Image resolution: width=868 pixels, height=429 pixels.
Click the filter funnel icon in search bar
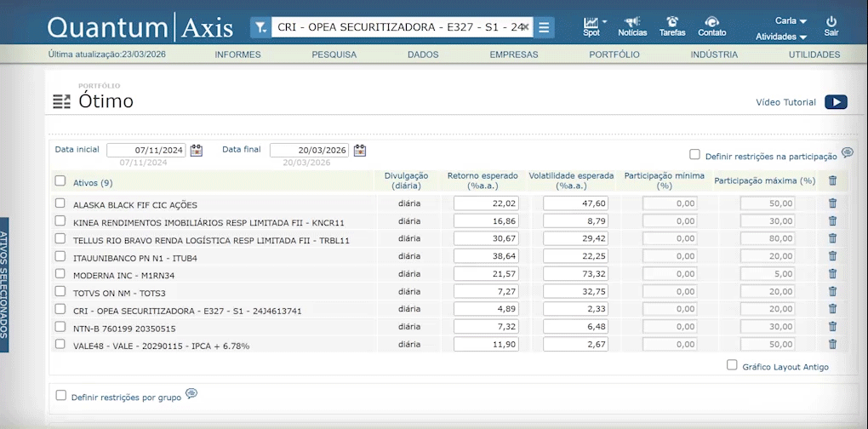260,27
